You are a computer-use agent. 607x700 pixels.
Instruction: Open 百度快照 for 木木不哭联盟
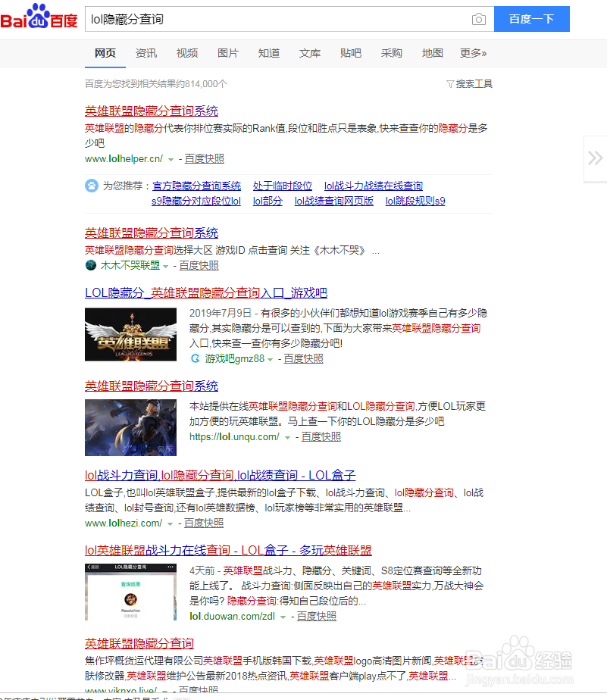[x=199, y=265]
